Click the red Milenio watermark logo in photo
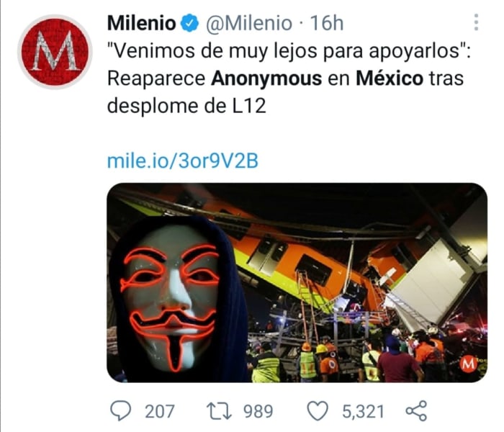 [468, 364]
